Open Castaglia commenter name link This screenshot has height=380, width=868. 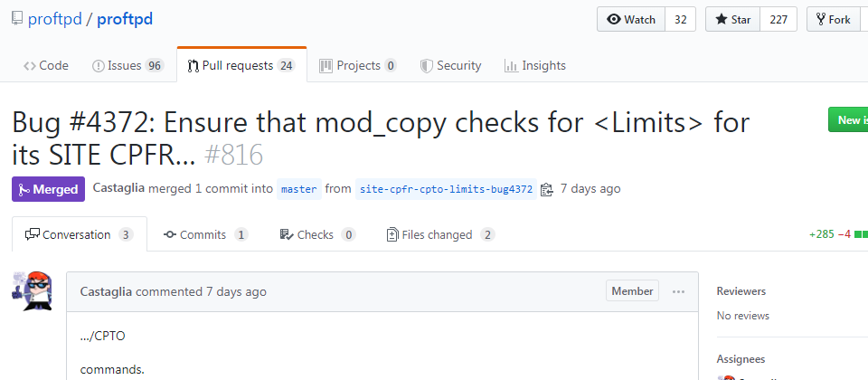[107, 291]
